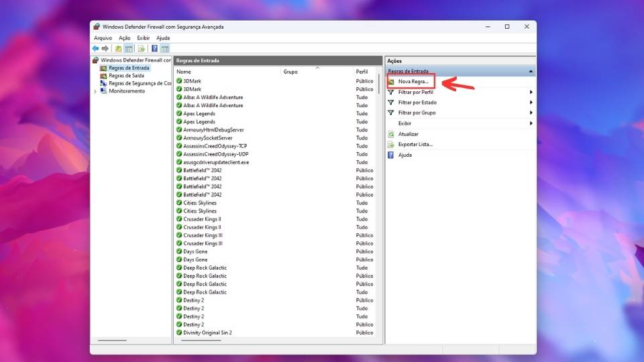Viewport: 644px width, 362px height.
Task: Click the green check icon for ArmouryHtmlDebugServer
Action: pos(179,129)
